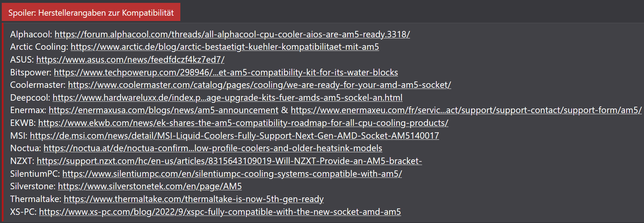The image size is (644, 223).
Task: Open the MSI Liquid Coolers news link
Action: (x=234, y=136)
